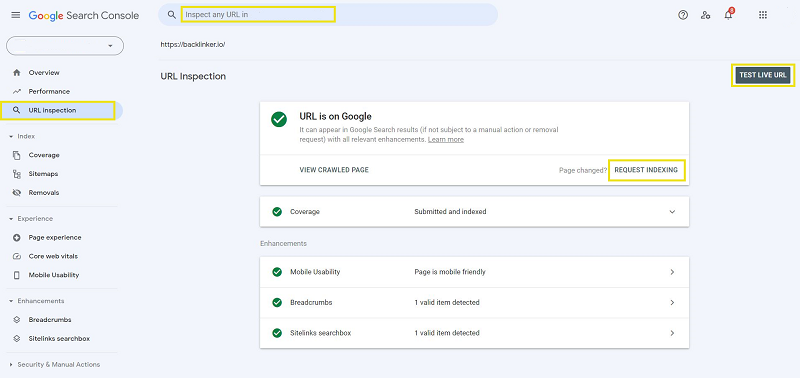
Task: Click the Page experience plus-circle icon
Action: click(x=17, y=238)
